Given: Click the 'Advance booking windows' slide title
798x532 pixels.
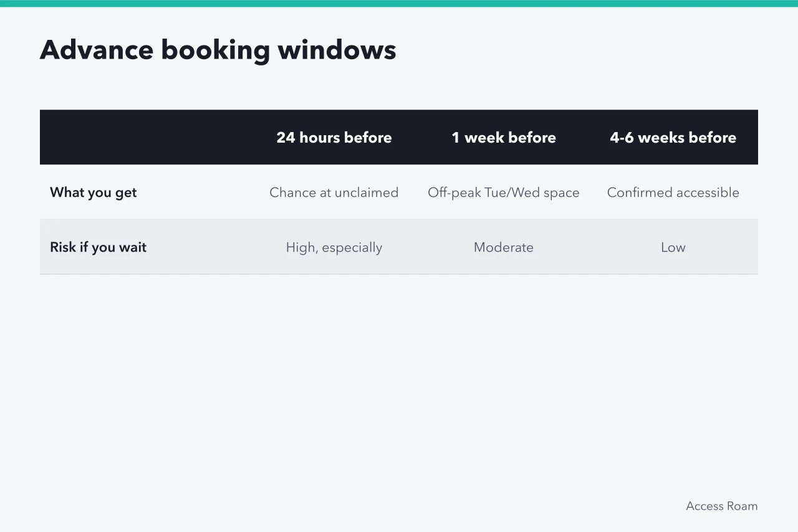Looking at the screenshot, I should [x=218, y=50].
